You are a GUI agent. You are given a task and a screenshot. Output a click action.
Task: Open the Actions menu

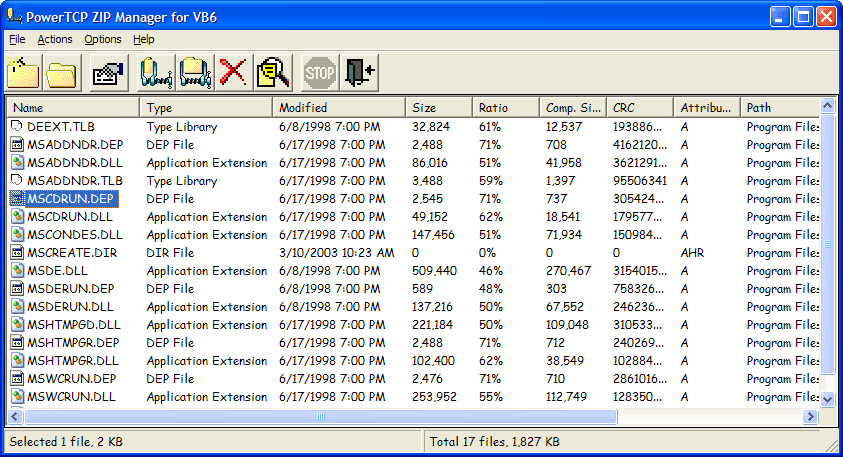point(55,39)
